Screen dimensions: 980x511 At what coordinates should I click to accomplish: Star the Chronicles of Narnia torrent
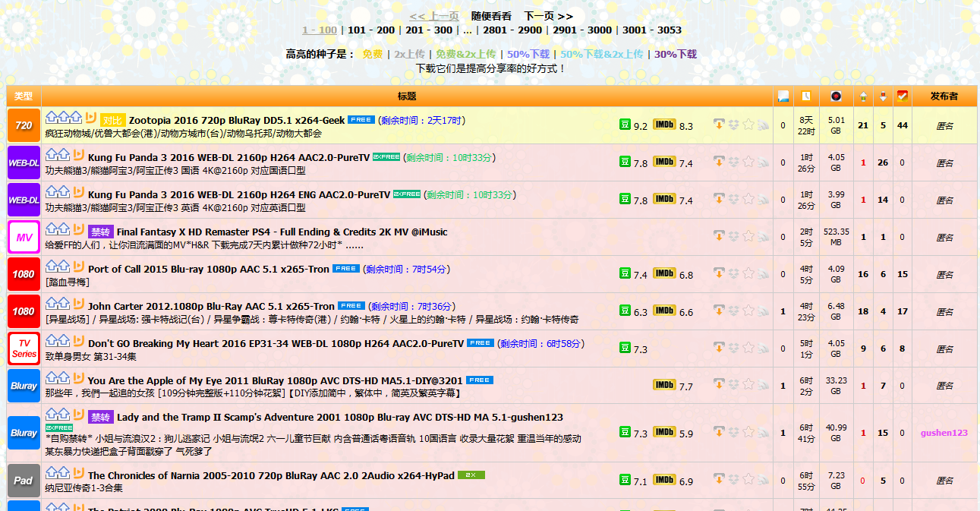tap(748, 479)
